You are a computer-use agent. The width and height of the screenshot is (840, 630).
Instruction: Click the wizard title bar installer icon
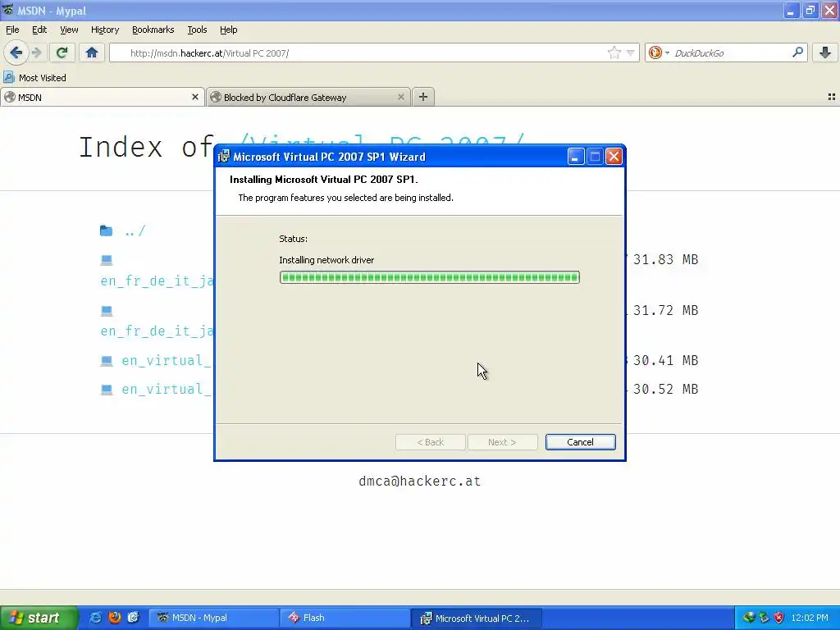tap(223, 157)
